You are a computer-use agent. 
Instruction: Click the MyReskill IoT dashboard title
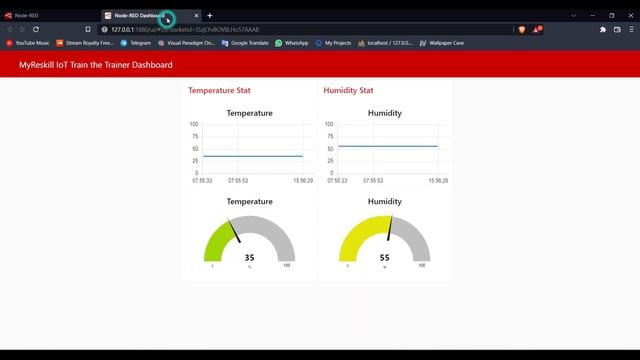click(96, 65)
